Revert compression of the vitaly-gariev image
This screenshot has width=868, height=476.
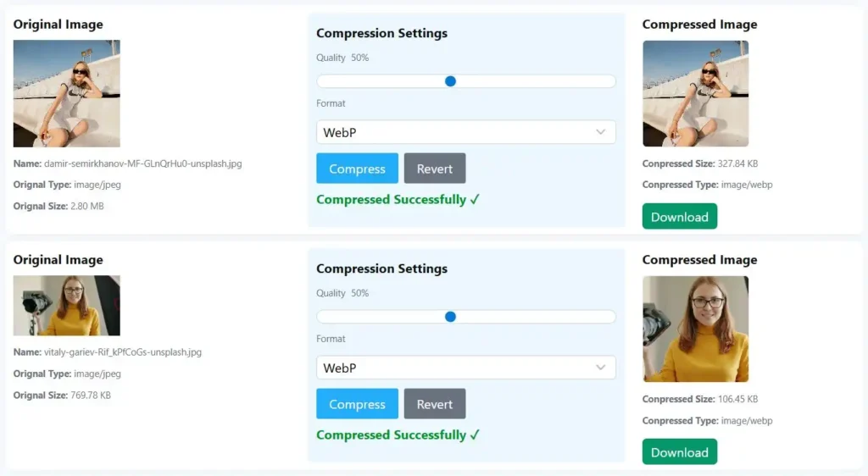coord(435,404)
